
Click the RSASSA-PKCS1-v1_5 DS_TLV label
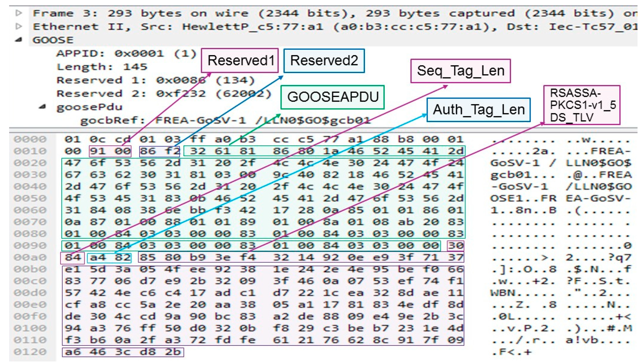(581, 105)
